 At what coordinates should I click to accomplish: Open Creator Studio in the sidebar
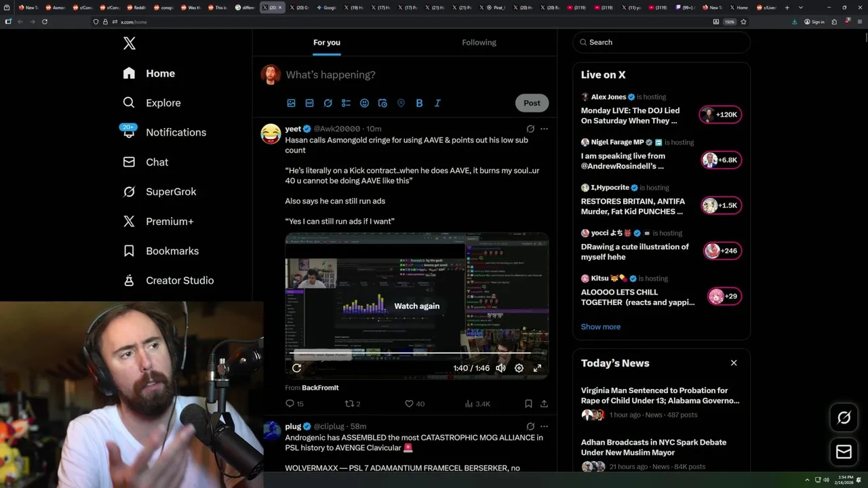click(x=169, y=281)
